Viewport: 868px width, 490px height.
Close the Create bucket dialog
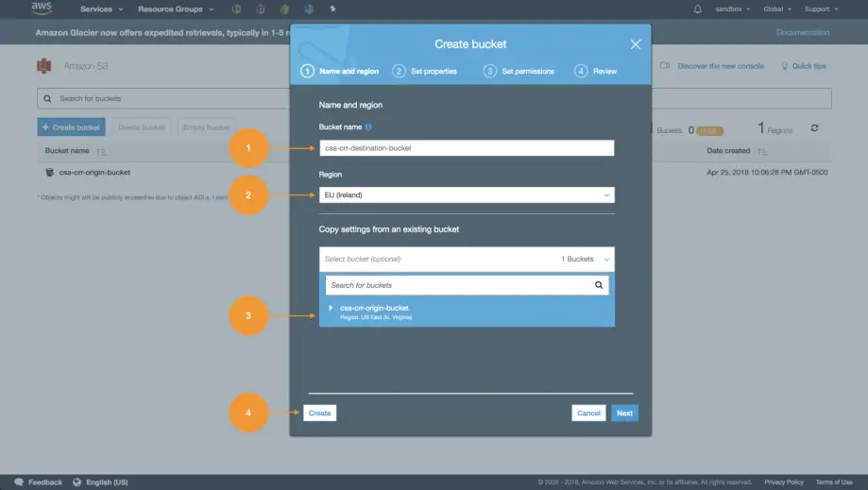(x=636, y=44)
